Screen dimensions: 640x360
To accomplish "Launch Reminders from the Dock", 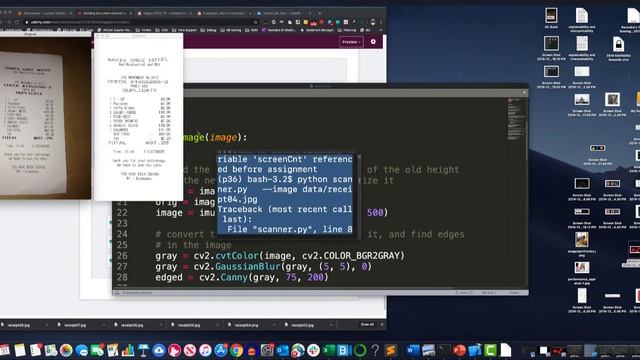I will click(x=36, y=350).
